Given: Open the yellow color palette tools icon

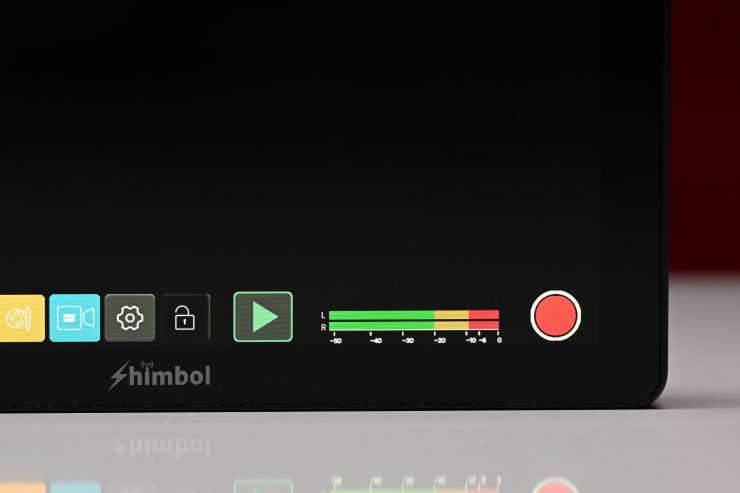Looking at the screenshot, I should pos(22,318).
